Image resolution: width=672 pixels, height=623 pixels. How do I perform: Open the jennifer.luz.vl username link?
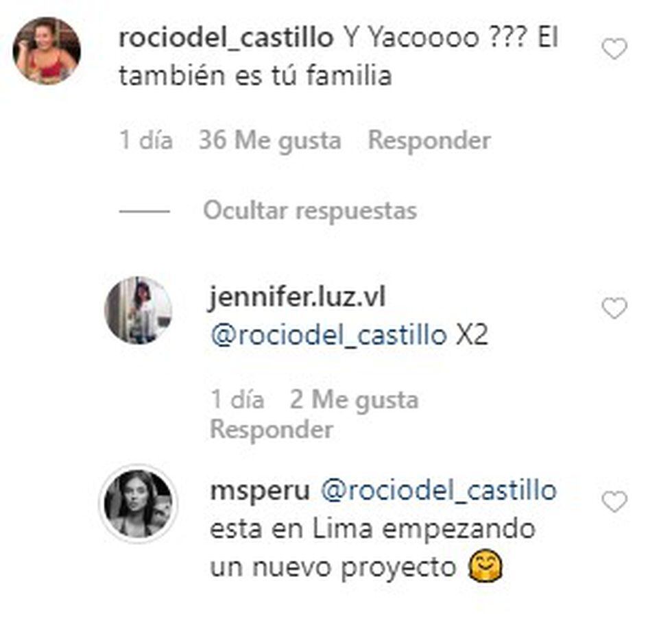click(x=298, y=297)
